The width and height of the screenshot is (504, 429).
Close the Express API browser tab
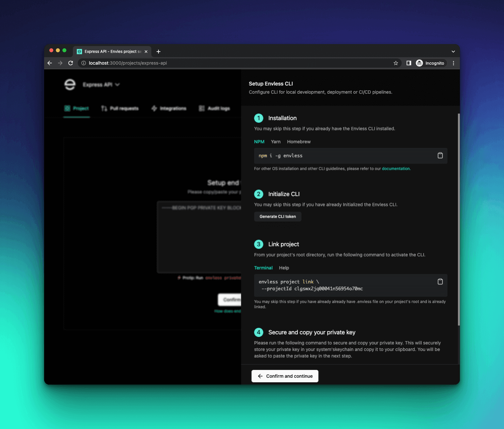[146, 52]
